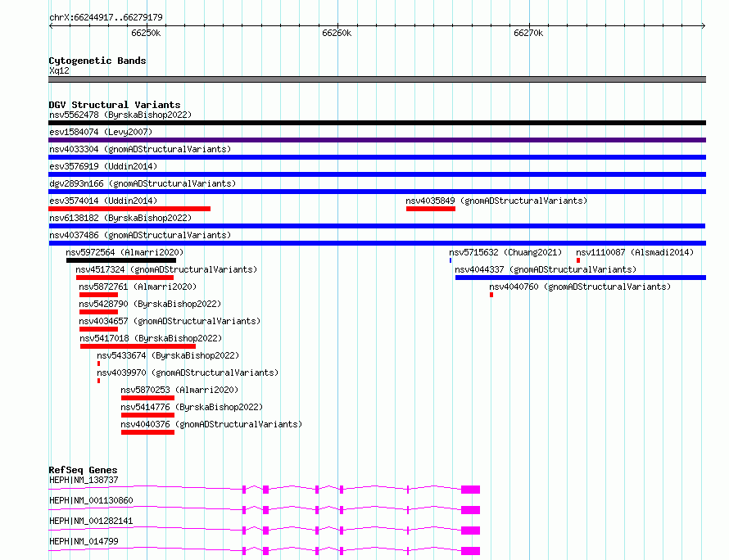Click the red nsv4040376 variant bar
Viewport: 729px width, 560px height.
pos(147,432)
